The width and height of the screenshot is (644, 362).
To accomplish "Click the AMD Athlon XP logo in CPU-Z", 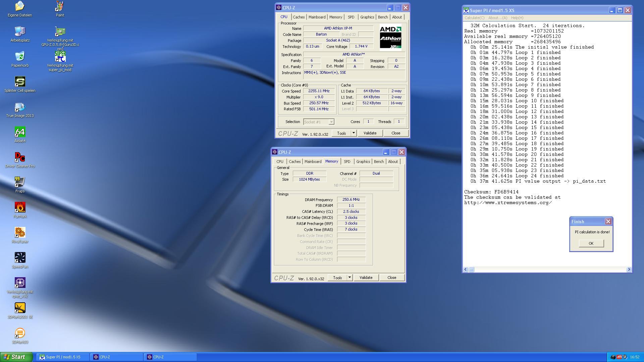I will 390,38.
